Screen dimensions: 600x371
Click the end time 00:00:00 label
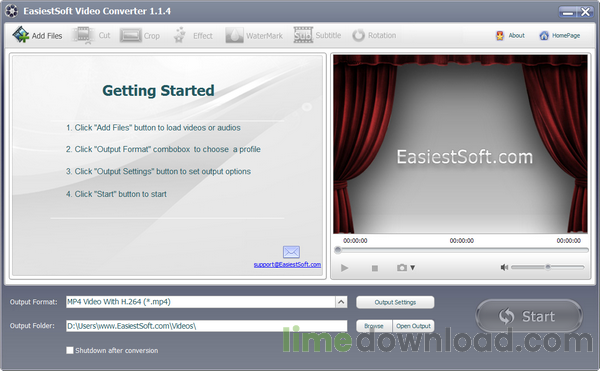pyautogui.click(x=569, y=241)
